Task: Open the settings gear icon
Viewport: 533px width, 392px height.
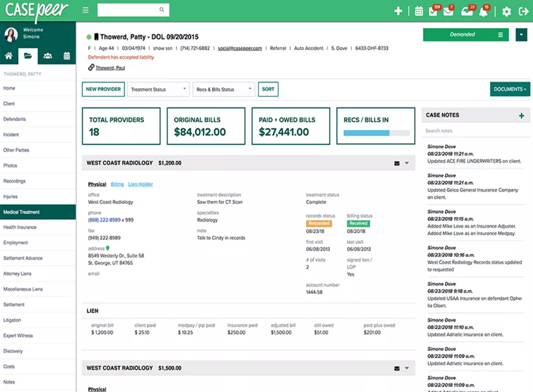Action: point(506,12)
